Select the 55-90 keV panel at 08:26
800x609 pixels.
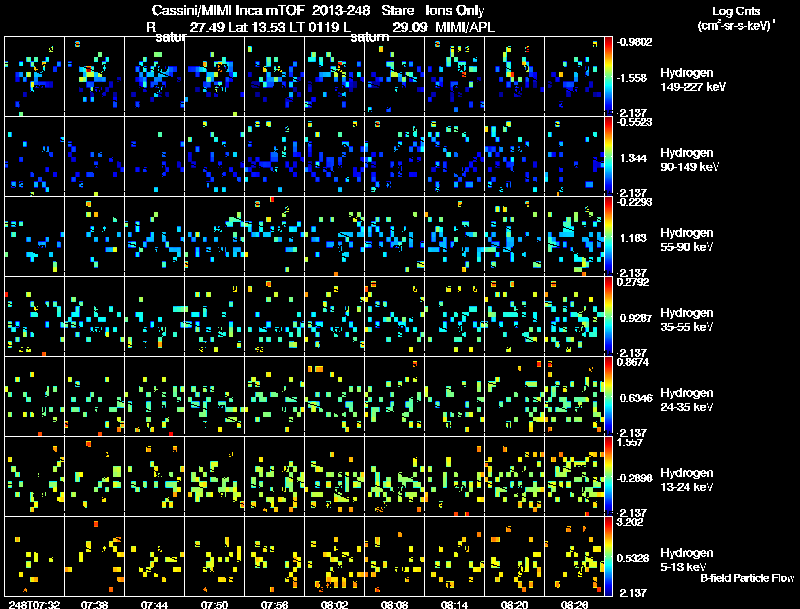574,236
